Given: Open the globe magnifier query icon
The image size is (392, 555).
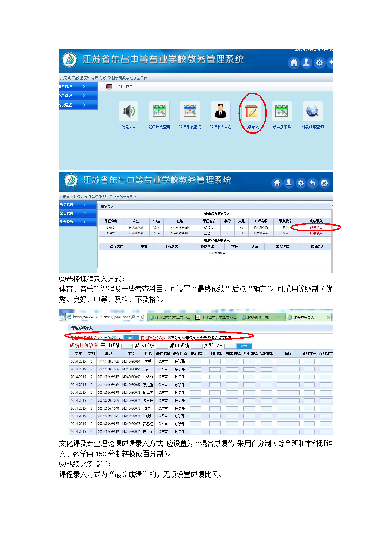Looking at the screenshot, I should tap(313, 111).
